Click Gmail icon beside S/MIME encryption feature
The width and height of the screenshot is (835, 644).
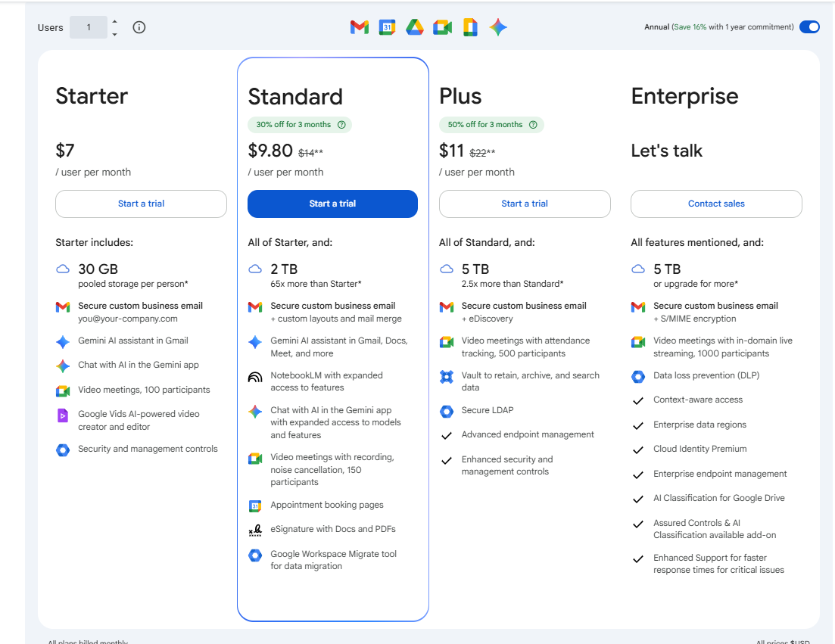[x=638, y=307]
